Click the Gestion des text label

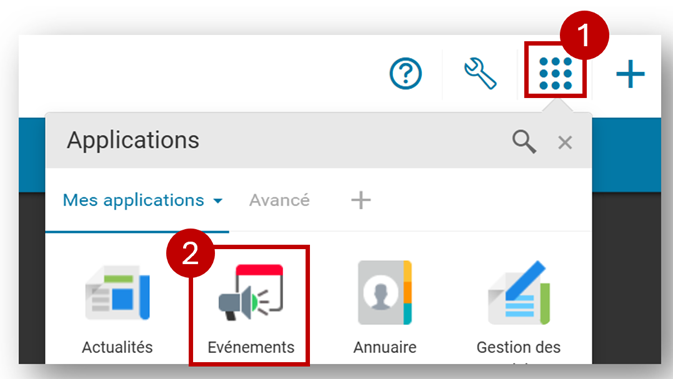click(518, 347)
